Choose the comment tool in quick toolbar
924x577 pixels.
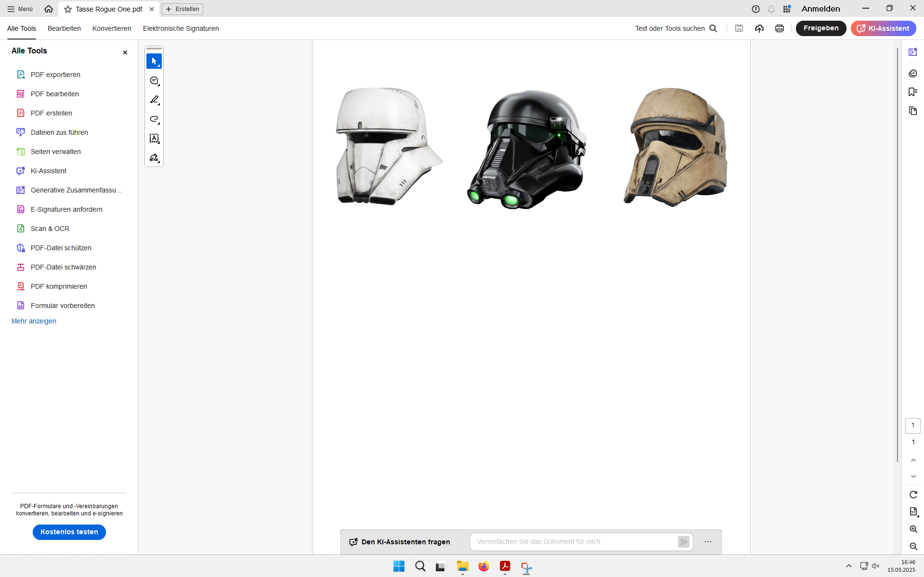point(154,81)
